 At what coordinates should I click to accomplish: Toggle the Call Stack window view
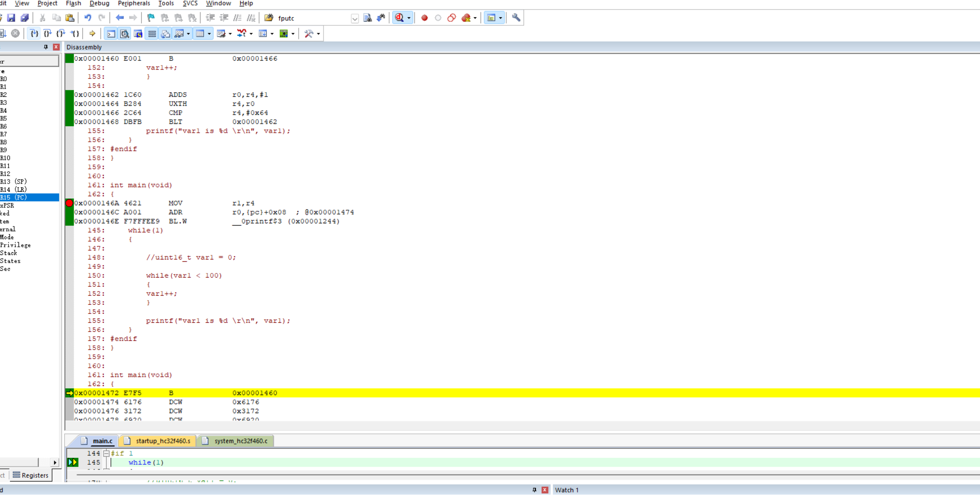(166, 33)
